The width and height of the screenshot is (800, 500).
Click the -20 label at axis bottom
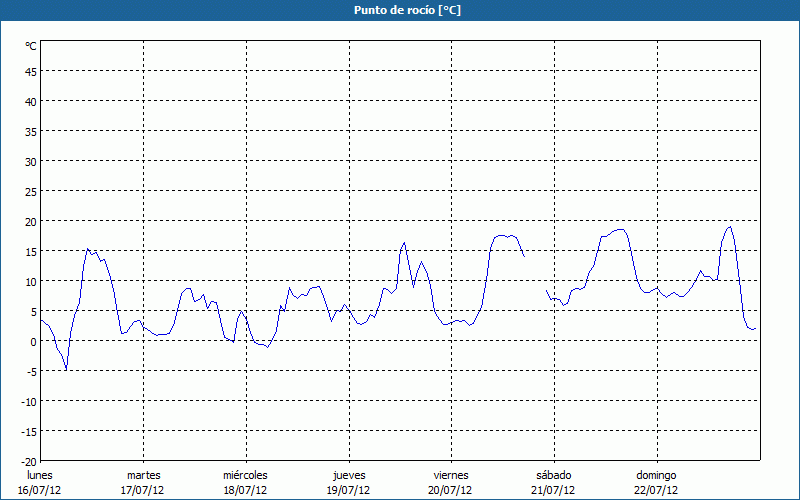click(29, 461)
